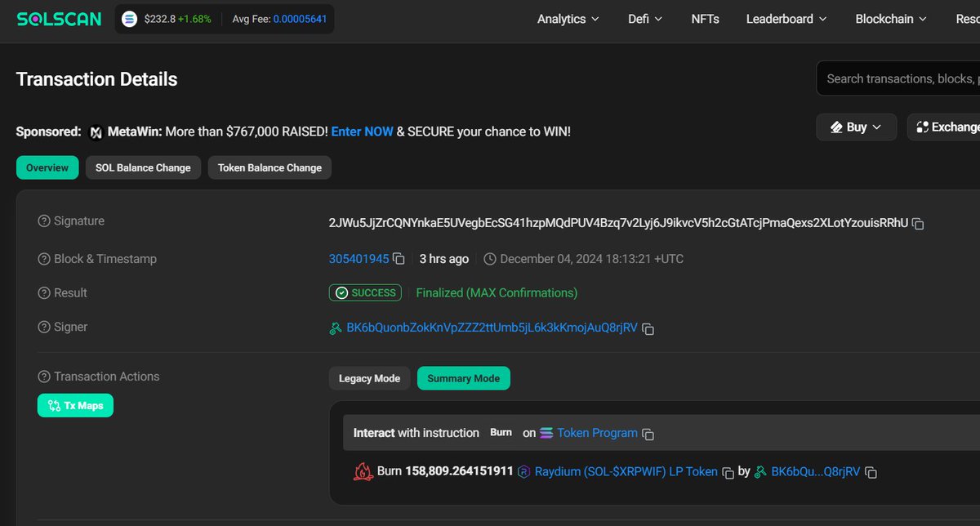980x526 pixels.
Task: Focus the search transactions input
Action: 898,78
